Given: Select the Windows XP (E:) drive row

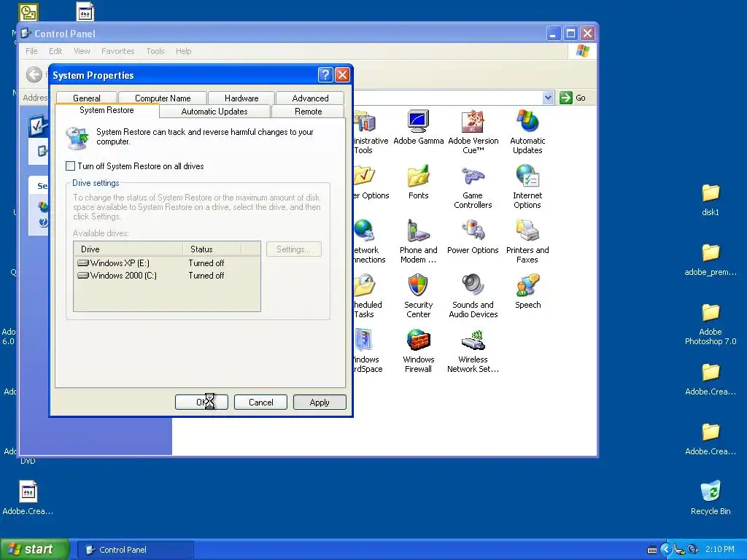Looking at the screenshot, I should (166, 262).
